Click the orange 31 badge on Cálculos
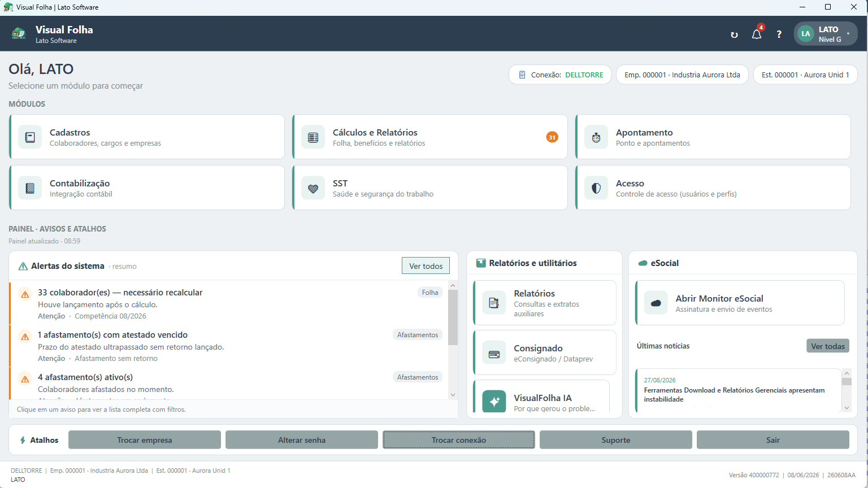 (552, 137)
